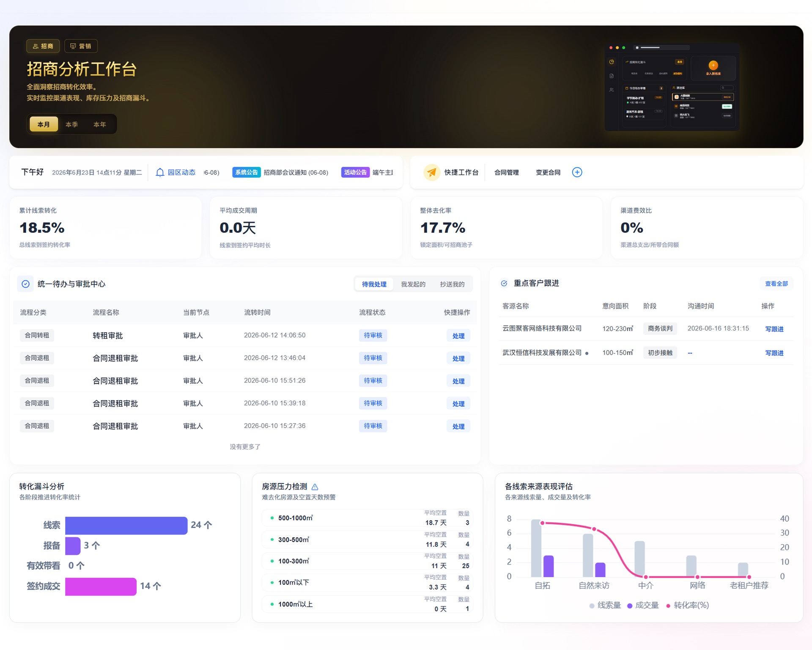Click 处理 for 转租审批 row
The height and width of the screenshot is (650, 812).
pyautogui.click(x=458, y=336)
